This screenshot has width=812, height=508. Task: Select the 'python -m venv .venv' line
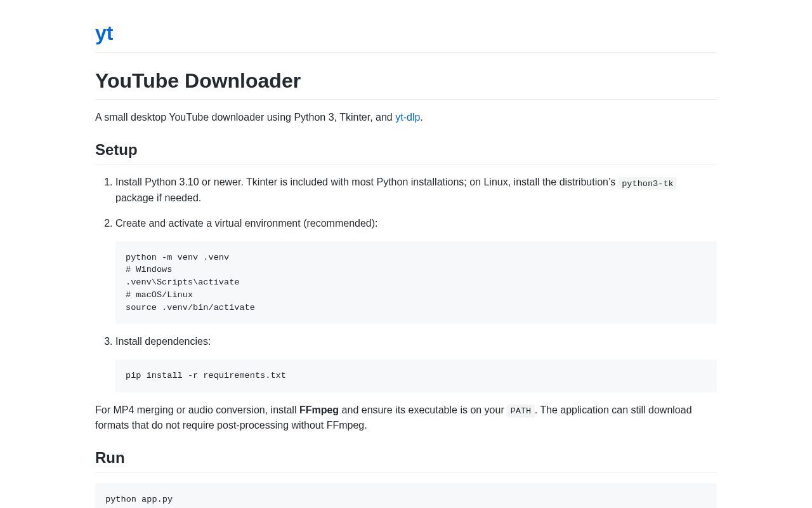point(177,257)
